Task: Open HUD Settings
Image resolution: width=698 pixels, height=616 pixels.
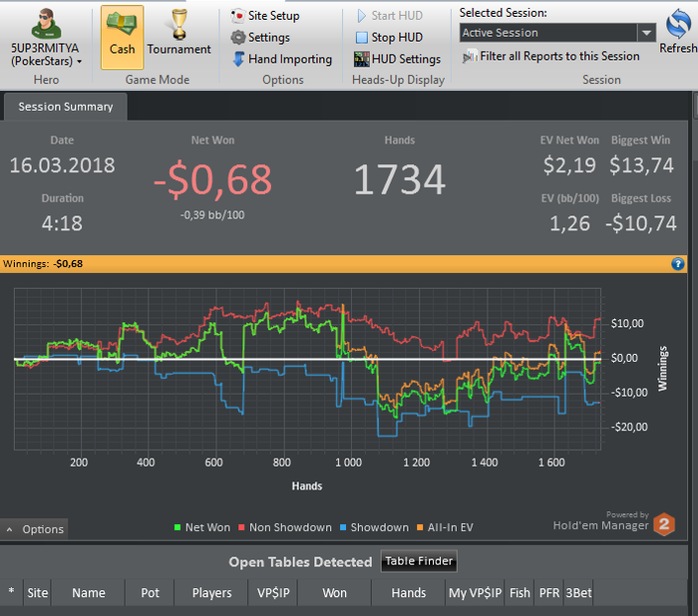Action: (x=397, y=59)
